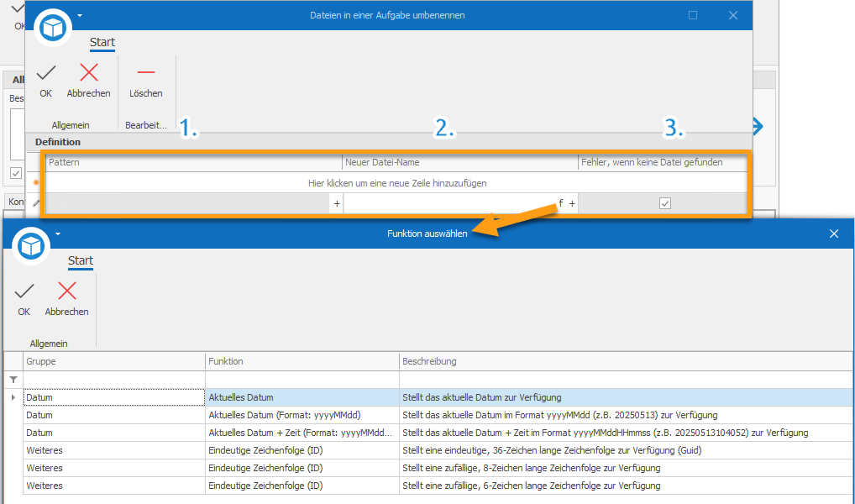Click plus button in the Pattern cell

337,203
